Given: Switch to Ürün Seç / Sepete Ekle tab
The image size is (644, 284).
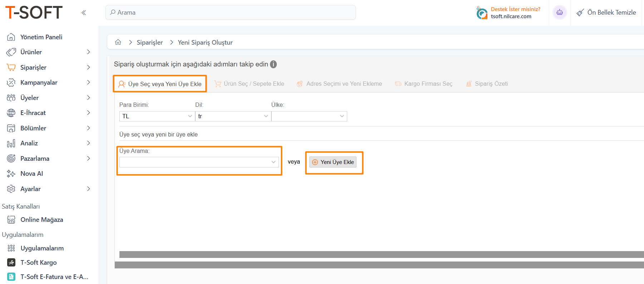Looking at the screenshot, I should click(x=249, y=84).
